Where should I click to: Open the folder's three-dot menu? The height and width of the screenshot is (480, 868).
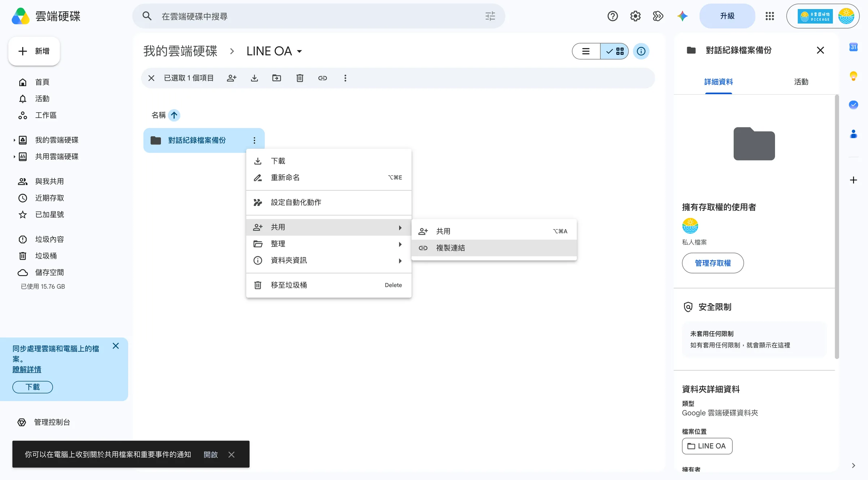[x=254, y=140]
